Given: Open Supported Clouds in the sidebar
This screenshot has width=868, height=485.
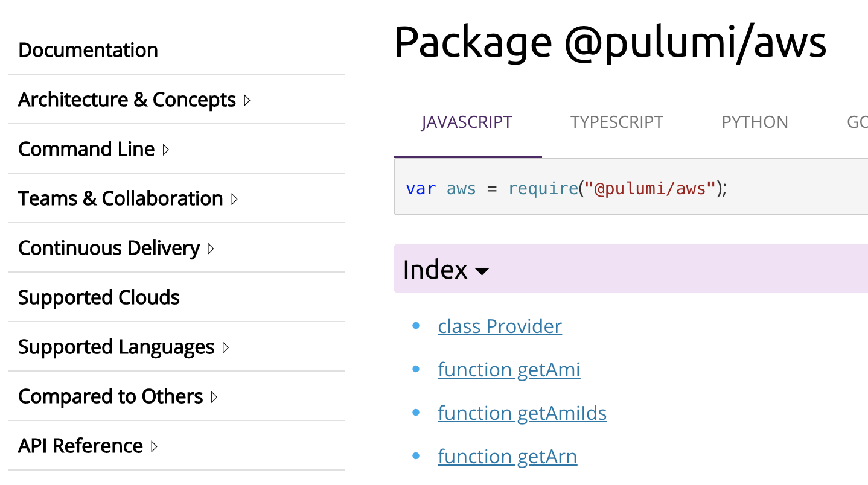Looking at the screenshot, I should (99, 297).
